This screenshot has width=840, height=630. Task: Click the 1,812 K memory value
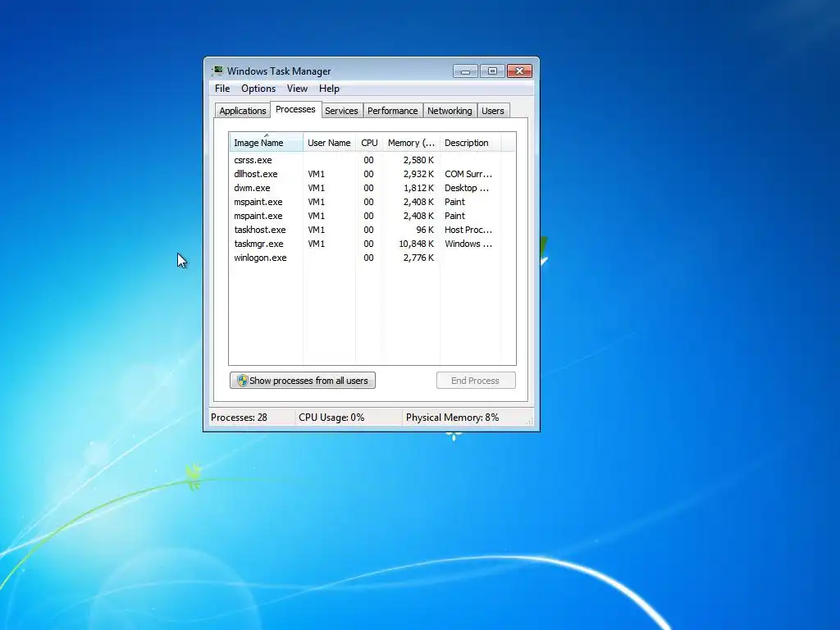point(418,188)
